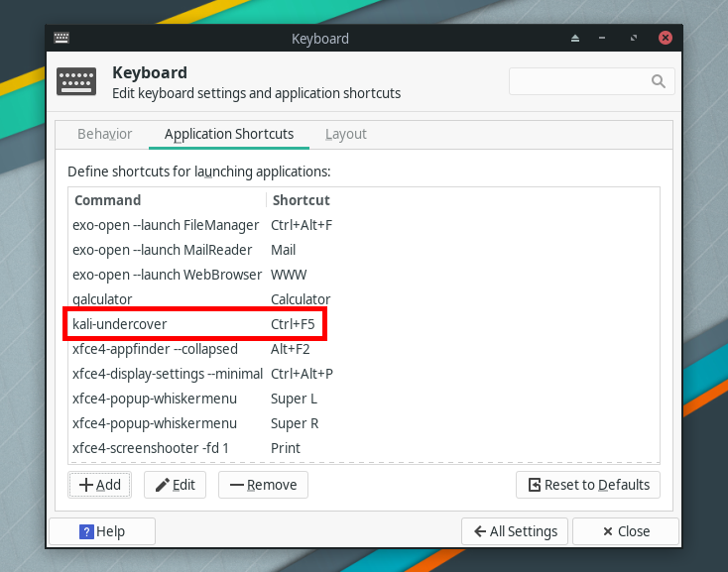Image resolution: width=728 pixels, height=572 pixels.
Task: Select the xfce4-popup-whiskermenu Super R row
Action: (364, 423)
